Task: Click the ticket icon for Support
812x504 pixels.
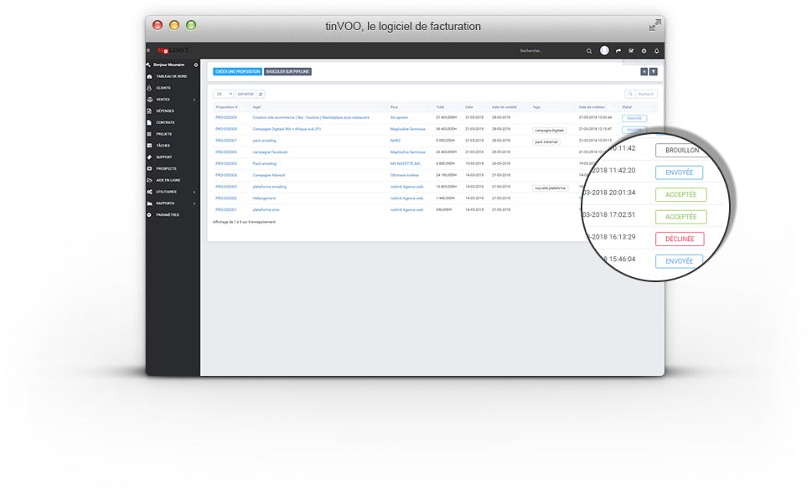Action: pyautogui.click(x=149, y=157)
